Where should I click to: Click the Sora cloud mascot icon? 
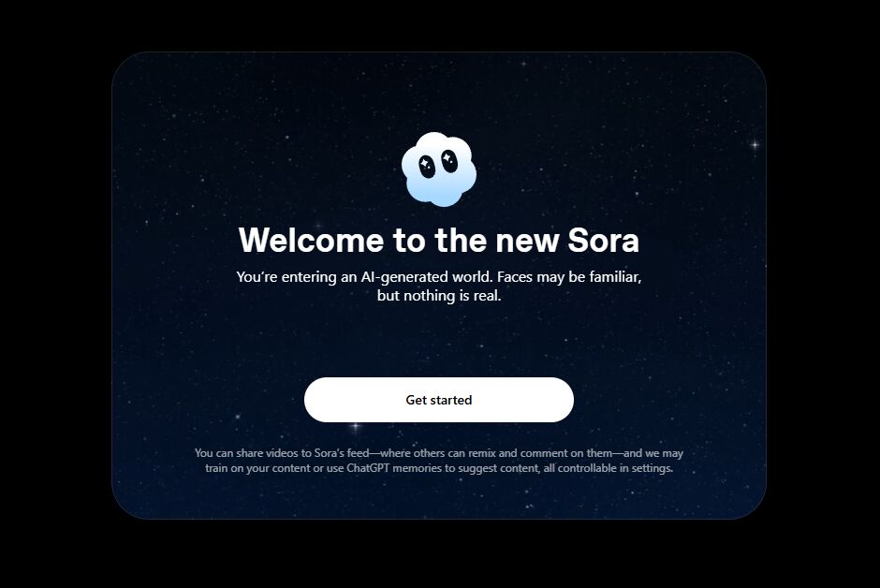point(439,169)
